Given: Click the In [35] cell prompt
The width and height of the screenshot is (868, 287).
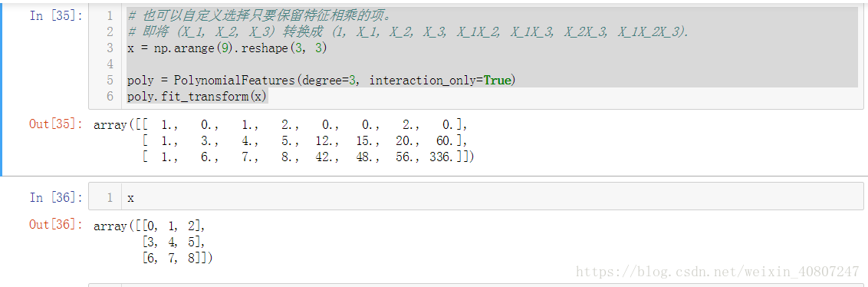Looking at the screenshot, I should 57,15.
